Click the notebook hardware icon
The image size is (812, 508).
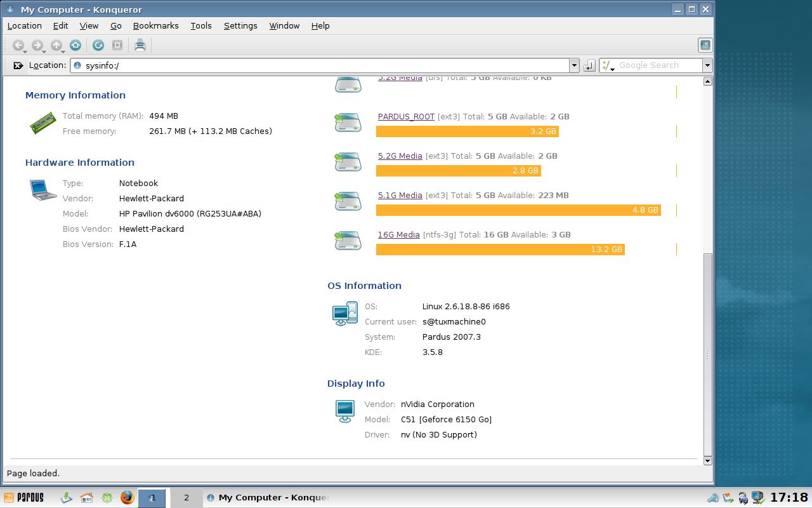[x=43, y=190]
